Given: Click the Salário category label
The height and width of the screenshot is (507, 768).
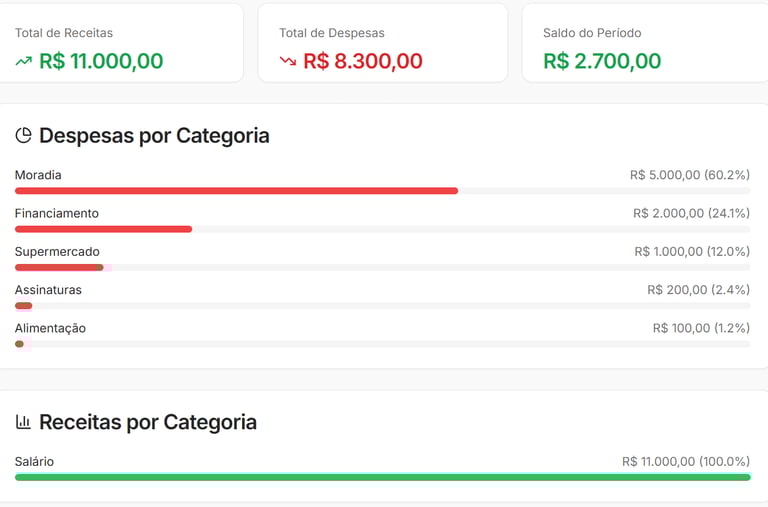Looking at the screenshot, I should pyautogui.click(x=34, y=461).
